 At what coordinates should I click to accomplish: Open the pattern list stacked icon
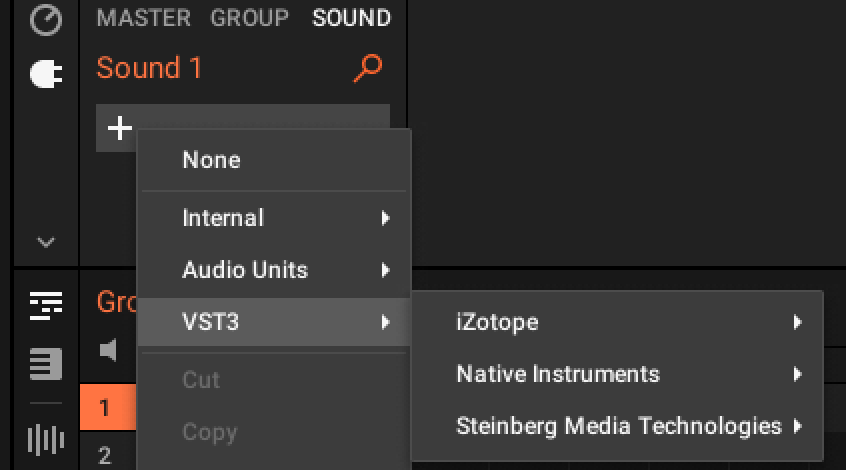[x=46, y=364]
